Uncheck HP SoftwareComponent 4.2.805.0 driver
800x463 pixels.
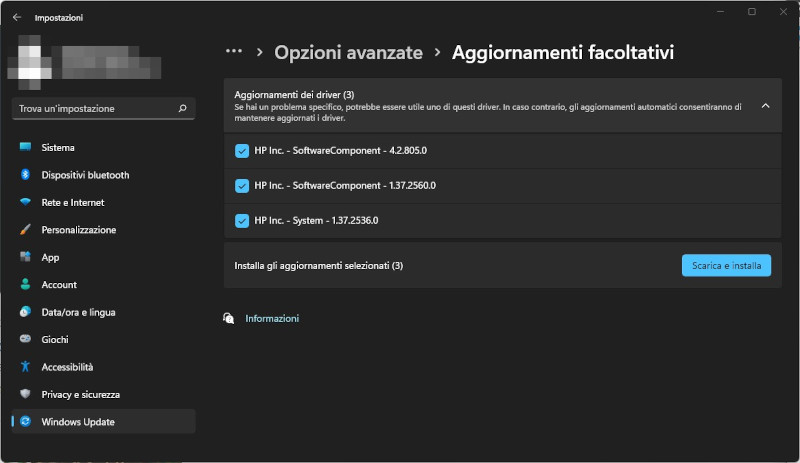click(241, 151)
